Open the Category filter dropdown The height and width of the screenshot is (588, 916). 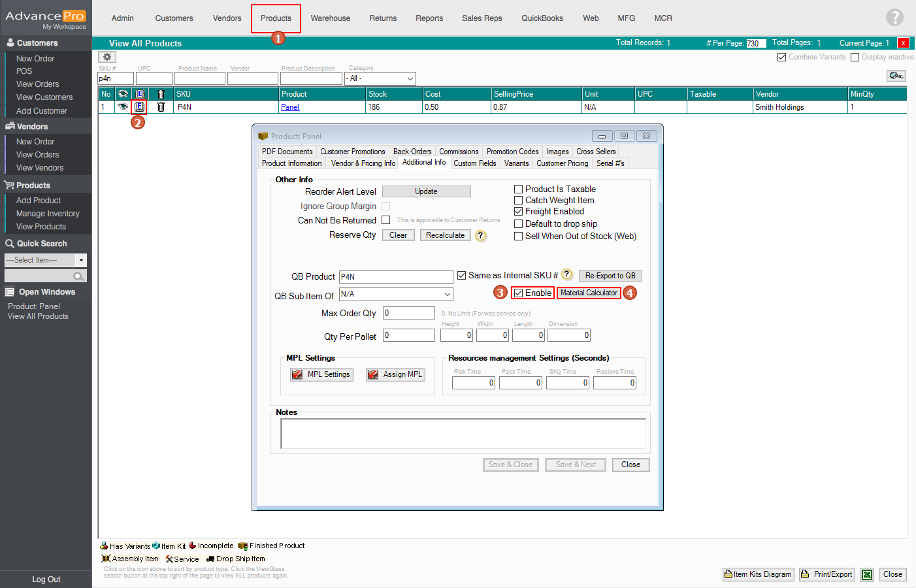click(x=410, y=78)
